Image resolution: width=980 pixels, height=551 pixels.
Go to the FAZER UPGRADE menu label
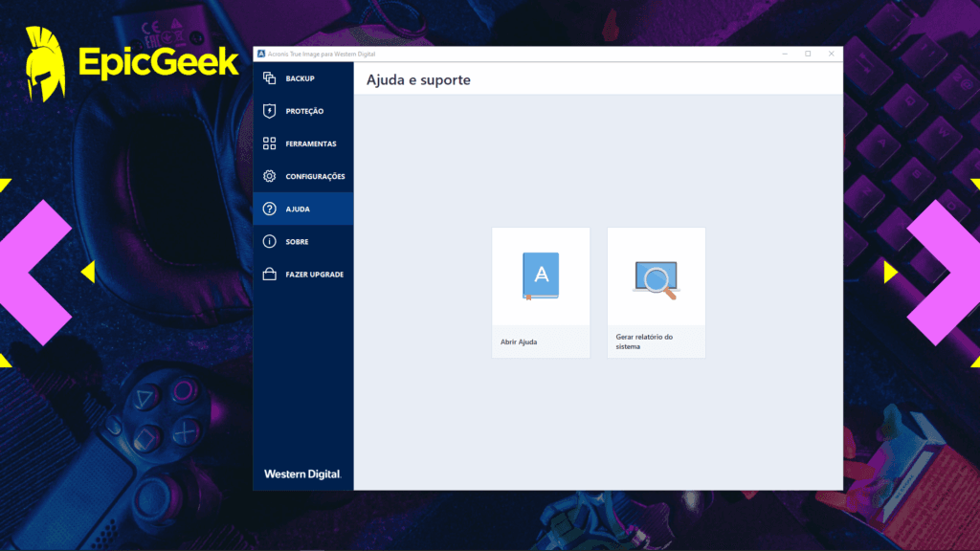coord(314,275)
